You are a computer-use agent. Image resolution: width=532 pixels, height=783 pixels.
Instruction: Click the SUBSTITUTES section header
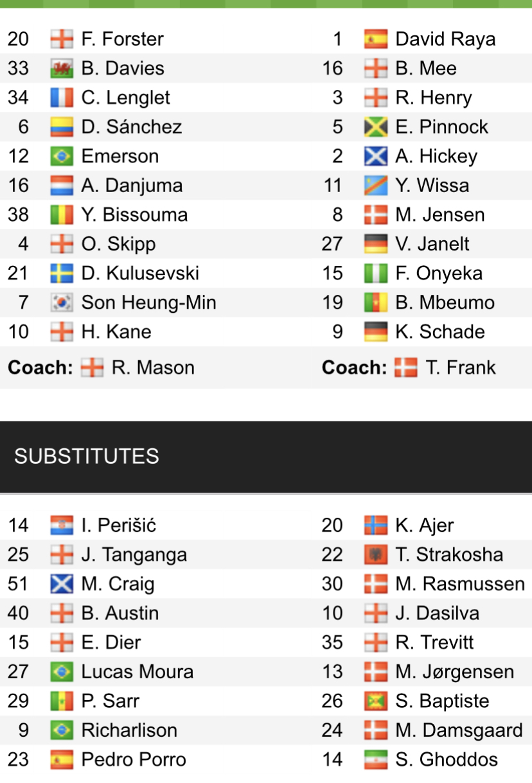point(87,456)
